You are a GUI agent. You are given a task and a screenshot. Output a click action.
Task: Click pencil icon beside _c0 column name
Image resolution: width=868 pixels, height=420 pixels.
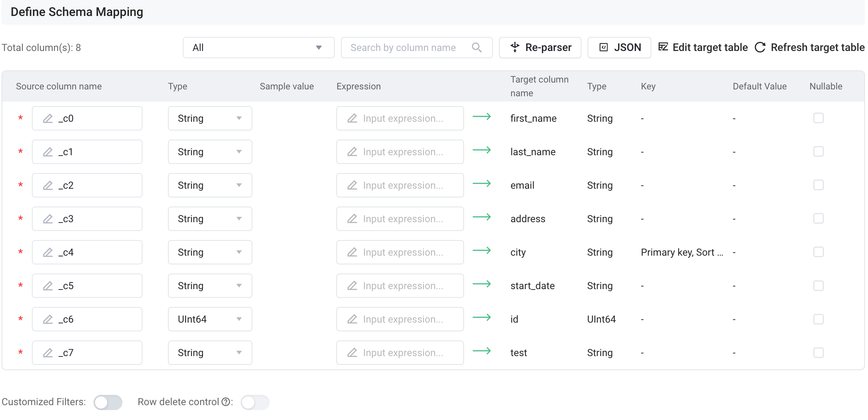pyautogui.click(x=48, y=119)
